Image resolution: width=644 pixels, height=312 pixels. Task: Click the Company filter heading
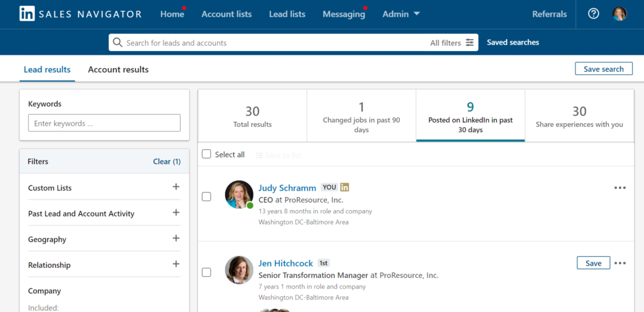click(45, 291)
